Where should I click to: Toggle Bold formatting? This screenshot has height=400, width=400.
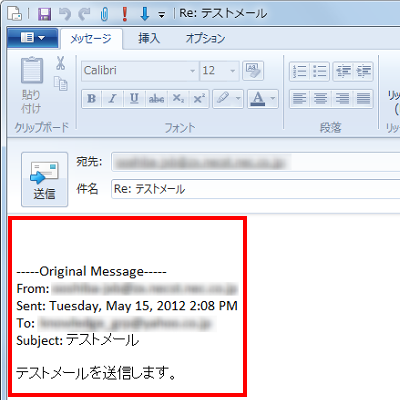click(x=92, y=99)
